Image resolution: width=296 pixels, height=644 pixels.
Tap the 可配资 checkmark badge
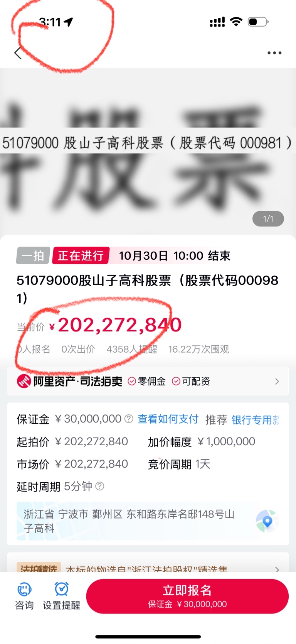point(191,381)
